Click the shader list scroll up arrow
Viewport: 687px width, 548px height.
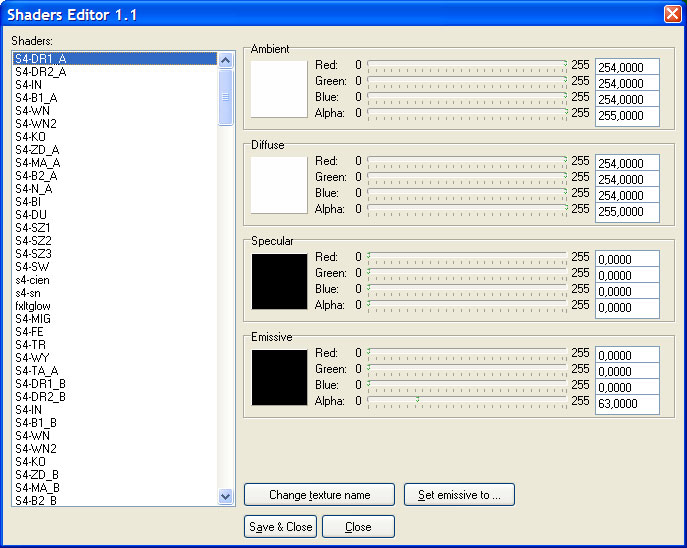click(225, 60)
